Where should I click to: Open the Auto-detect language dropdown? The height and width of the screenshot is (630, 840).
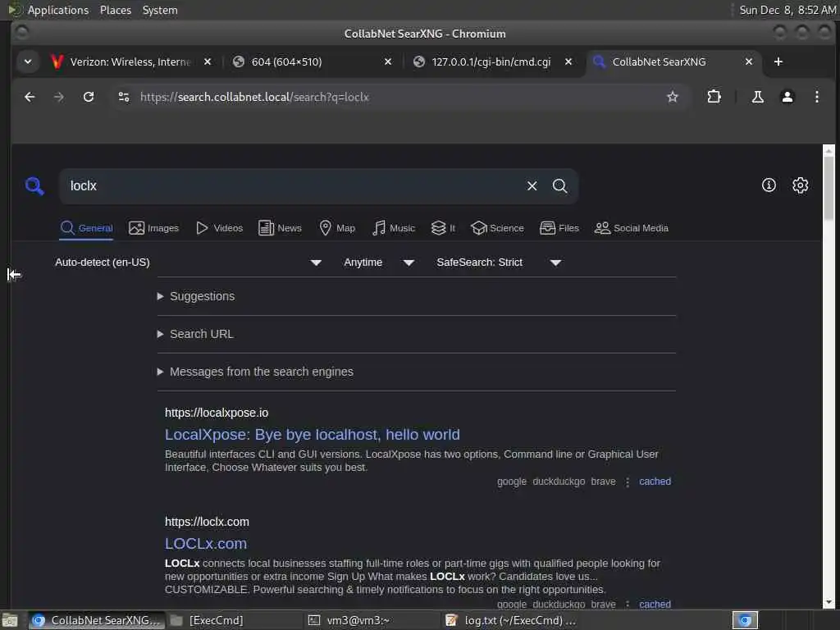click(x=188, y=262)
